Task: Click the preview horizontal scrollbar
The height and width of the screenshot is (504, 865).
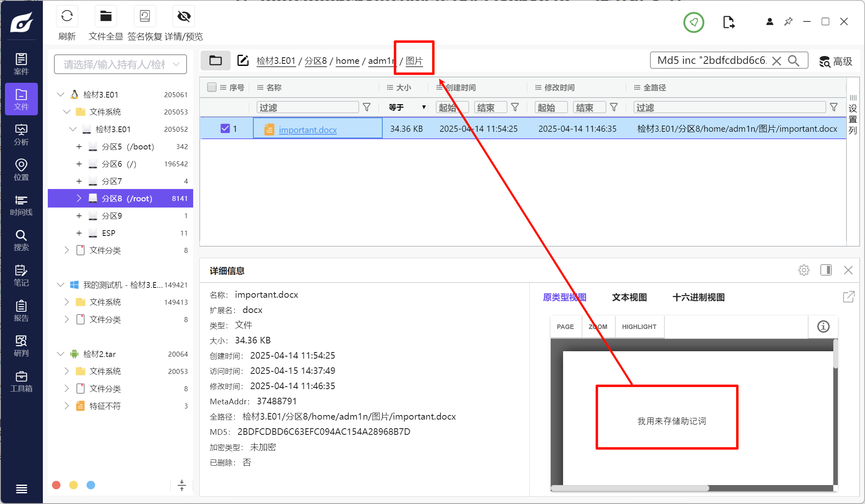Action: point(630,488)
